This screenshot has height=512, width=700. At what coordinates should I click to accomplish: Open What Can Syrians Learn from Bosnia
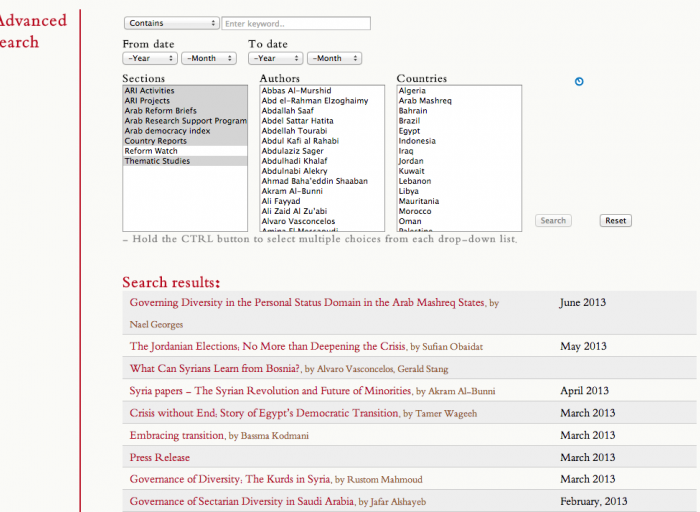click(x=215, y=368)
